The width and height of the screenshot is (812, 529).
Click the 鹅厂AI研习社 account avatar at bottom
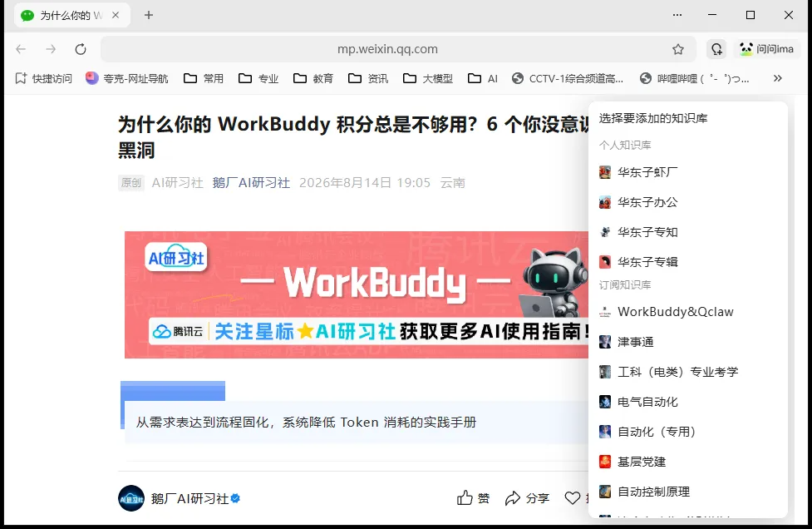(x=131, y=498)
